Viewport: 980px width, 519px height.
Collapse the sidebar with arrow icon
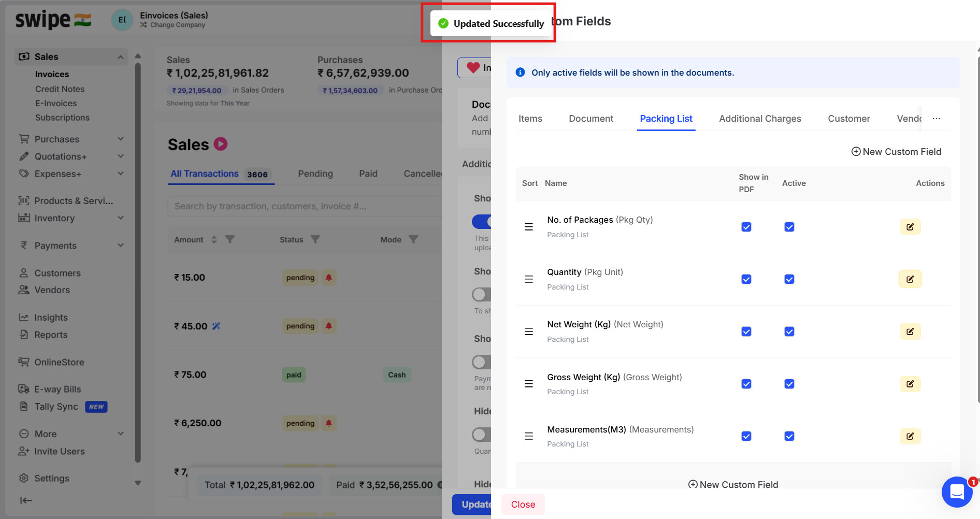26,500
